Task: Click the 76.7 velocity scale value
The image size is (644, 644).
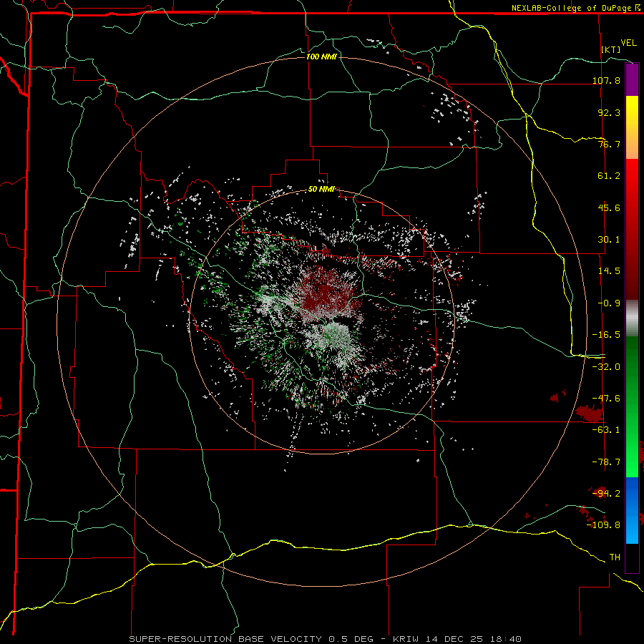Action: [x=609, y=144]
